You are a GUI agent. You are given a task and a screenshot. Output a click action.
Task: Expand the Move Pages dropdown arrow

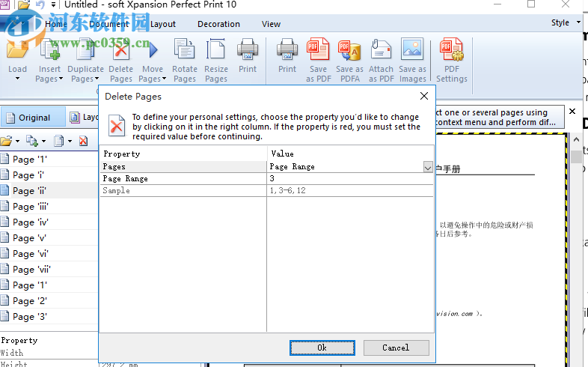click(164, 79)
